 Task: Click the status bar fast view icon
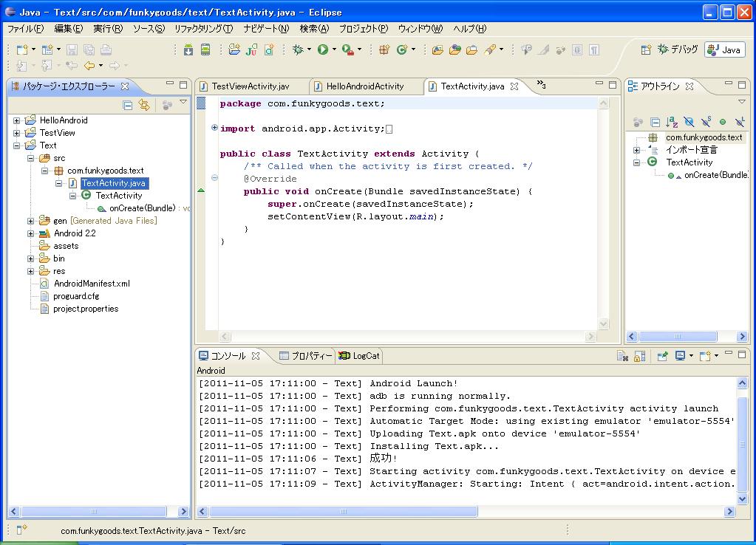coord(21,529)
